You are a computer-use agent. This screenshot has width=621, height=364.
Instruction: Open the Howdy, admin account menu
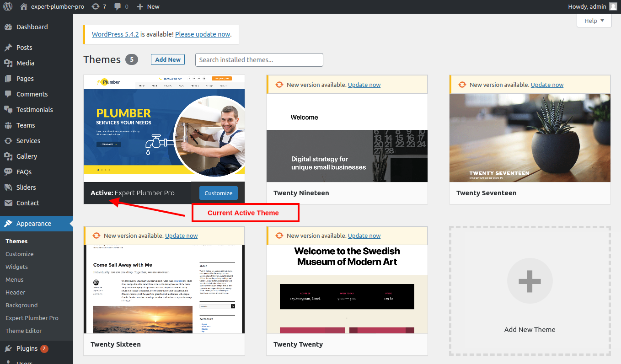(x=592, y=6)
